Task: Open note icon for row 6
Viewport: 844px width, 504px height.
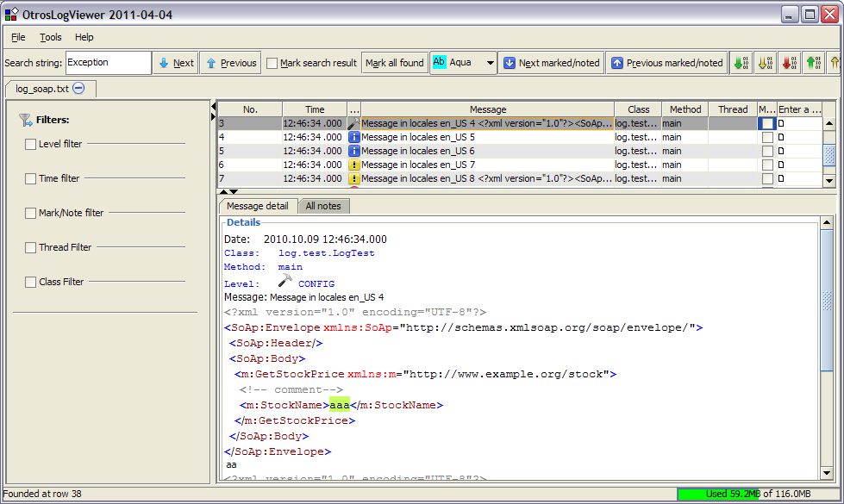Action: pyautogui.click(x=781, y=165)
